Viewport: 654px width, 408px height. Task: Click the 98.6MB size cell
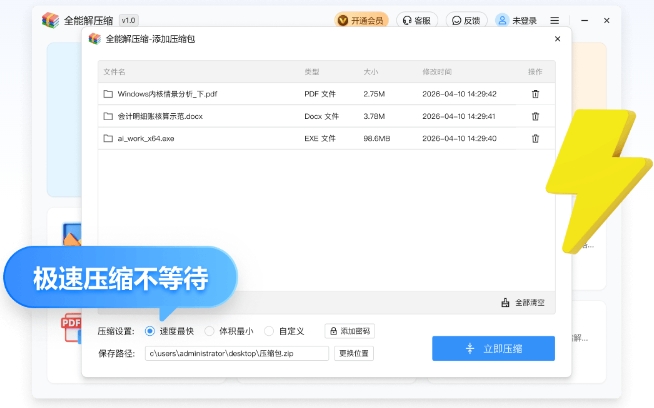(x=377, y=138)
